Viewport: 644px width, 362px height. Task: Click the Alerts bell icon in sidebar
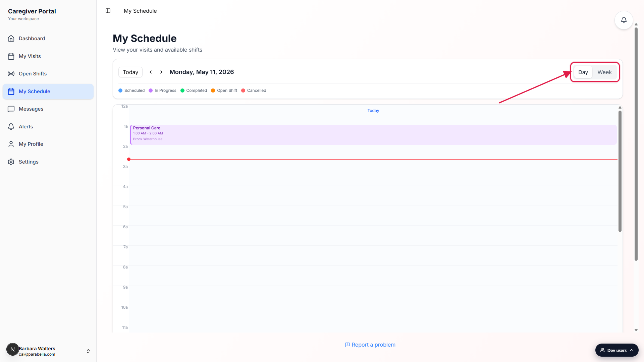[x=11, y=127]
